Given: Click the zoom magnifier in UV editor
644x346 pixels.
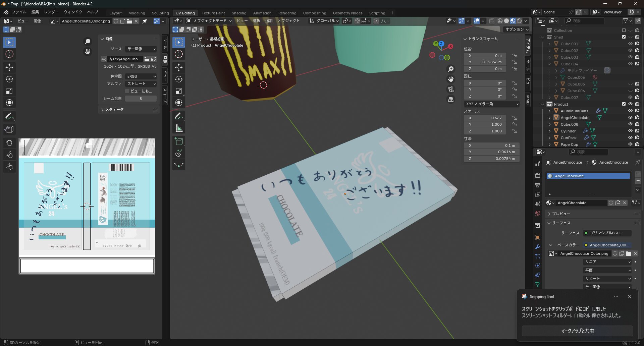Looking at the screenshot, I should 88,41.
